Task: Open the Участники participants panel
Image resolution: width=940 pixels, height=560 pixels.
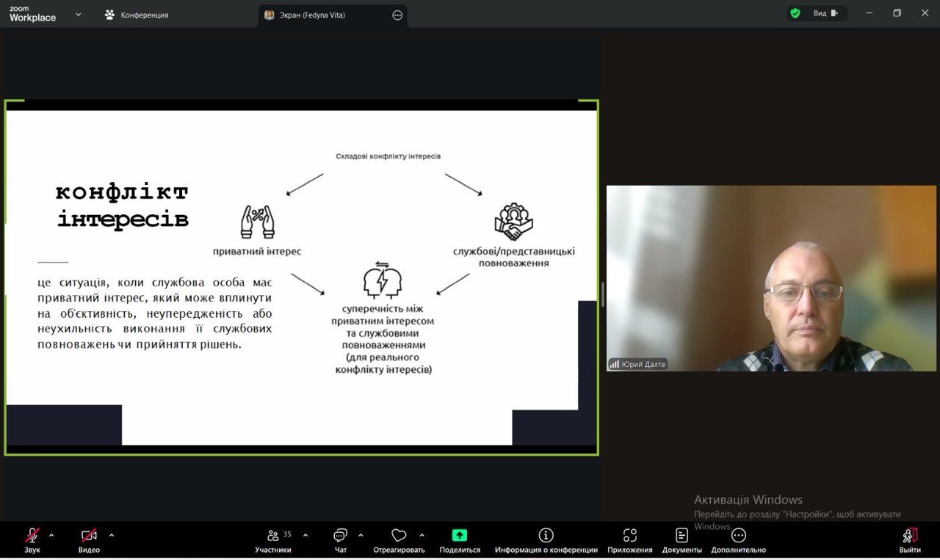Action: click(273, 536)
